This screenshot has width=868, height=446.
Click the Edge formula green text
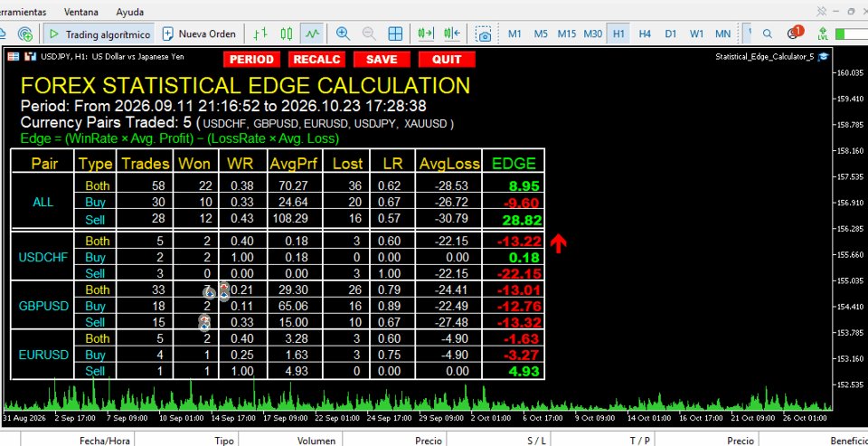click(x=179, y=138)
